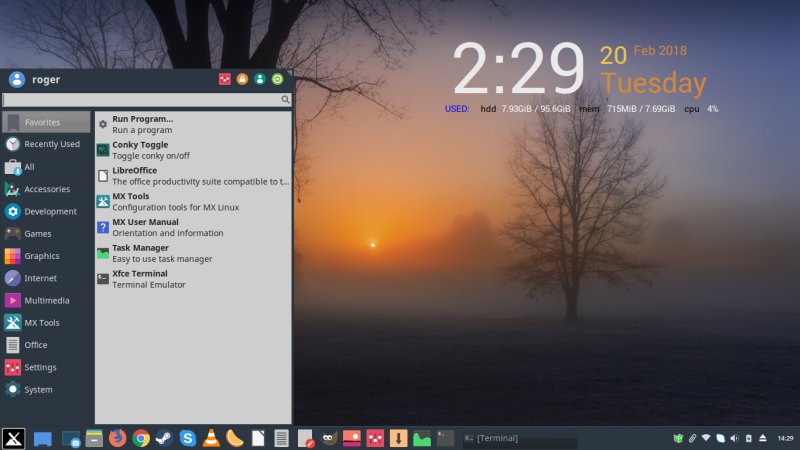Image resolution: width=800 pixels, height=450 pixels.
Task: Select the Recently Used category
Action: [46, 144]
